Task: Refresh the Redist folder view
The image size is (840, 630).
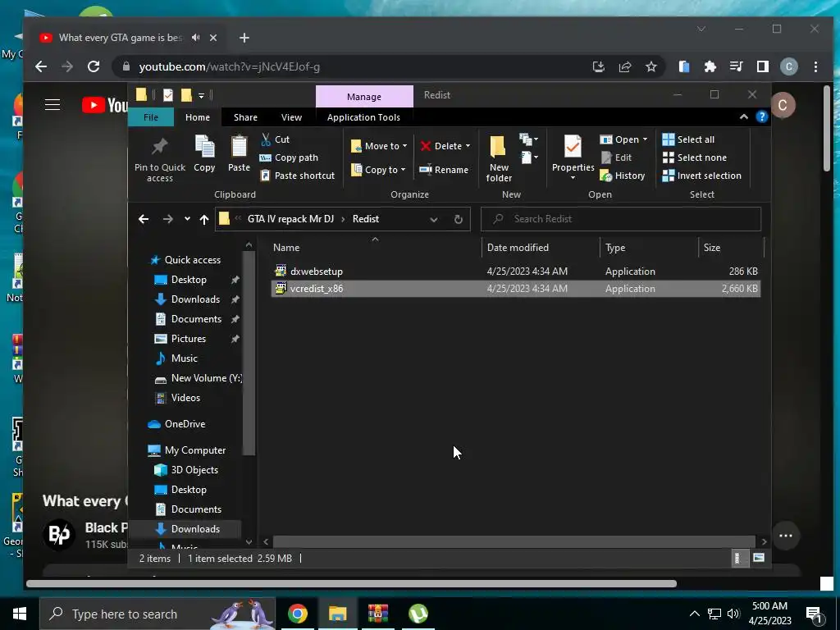Action: coord(458,219)
